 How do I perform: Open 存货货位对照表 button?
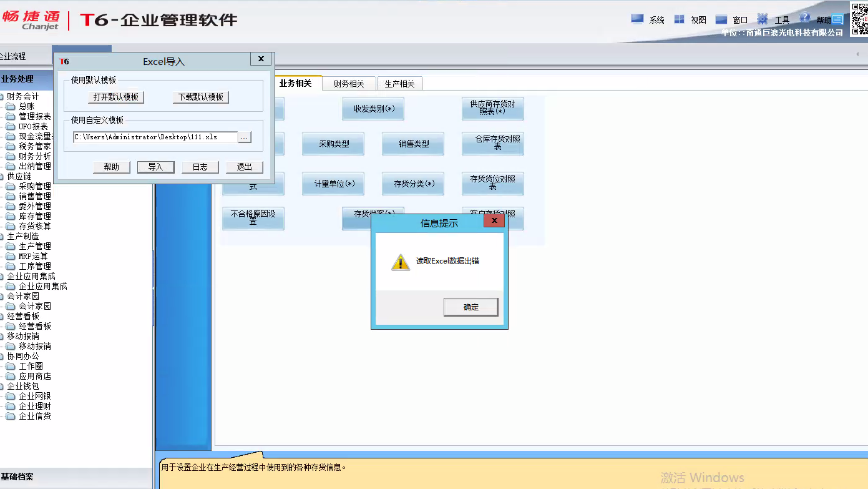(493, 184)
